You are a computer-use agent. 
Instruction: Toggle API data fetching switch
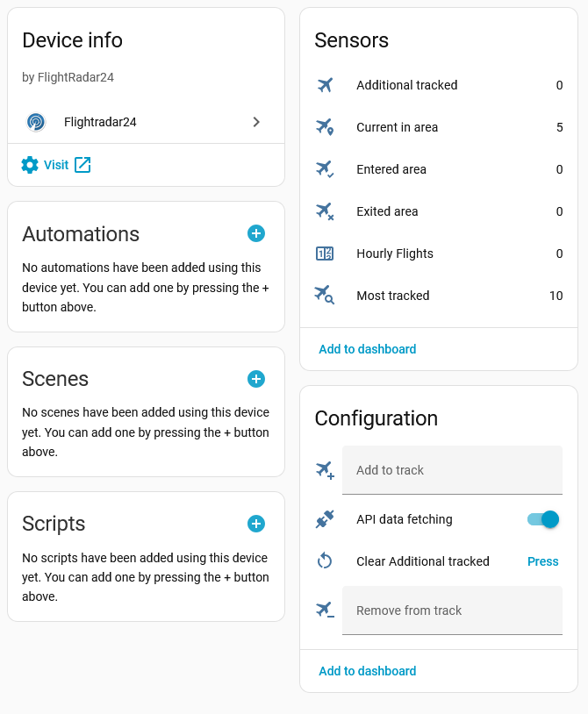[x=543, y=519]
